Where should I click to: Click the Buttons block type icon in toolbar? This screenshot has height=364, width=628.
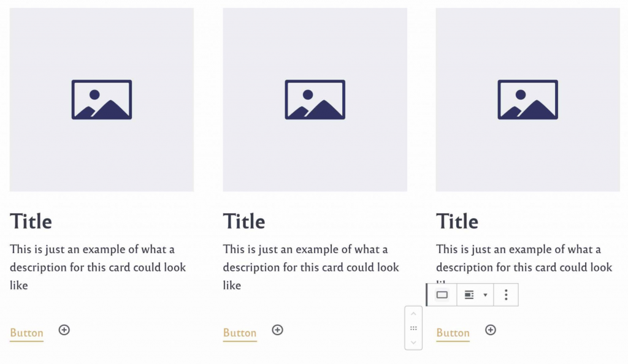pyautogui.click(x=442, y=295)
